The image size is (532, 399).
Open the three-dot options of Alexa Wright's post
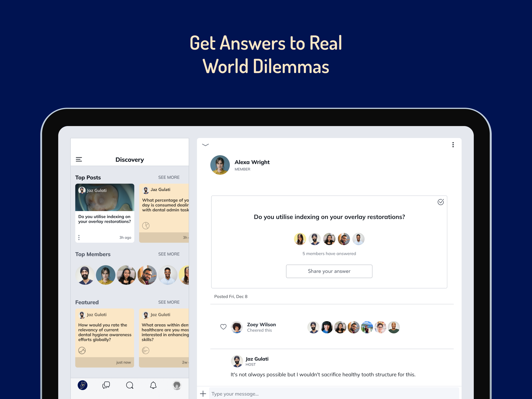coord(453,145)
